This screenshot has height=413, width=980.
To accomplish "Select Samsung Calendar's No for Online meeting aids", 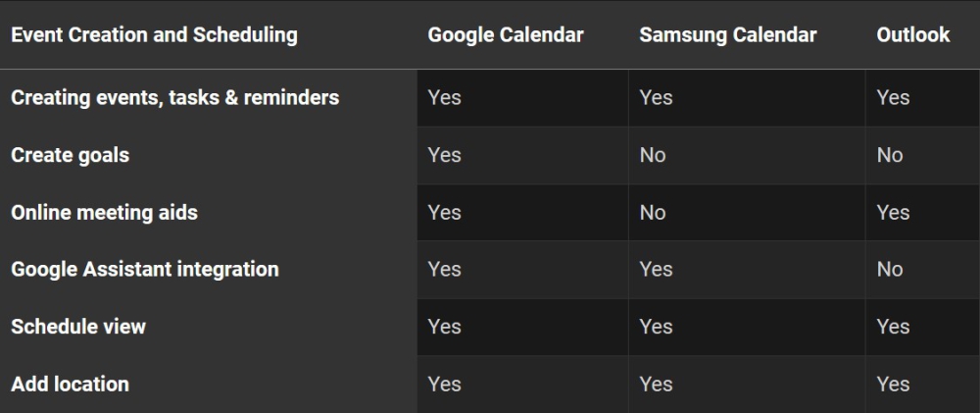I will [x=653, y=212].
